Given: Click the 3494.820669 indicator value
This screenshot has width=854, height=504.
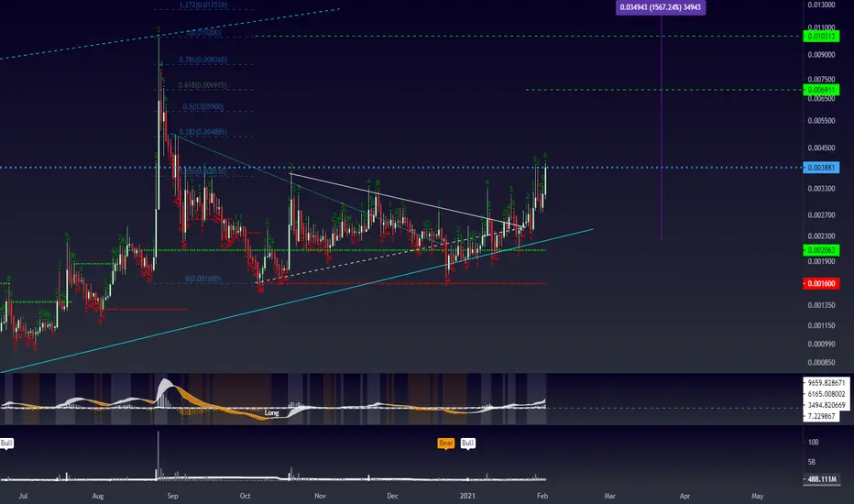Looking at the screenshot, I should (826, 405).
